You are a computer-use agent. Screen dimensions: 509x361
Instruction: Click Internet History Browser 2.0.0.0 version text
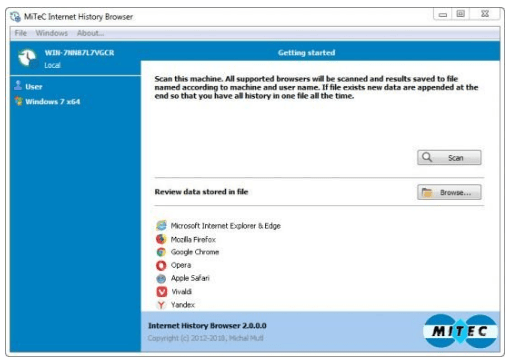207,326
